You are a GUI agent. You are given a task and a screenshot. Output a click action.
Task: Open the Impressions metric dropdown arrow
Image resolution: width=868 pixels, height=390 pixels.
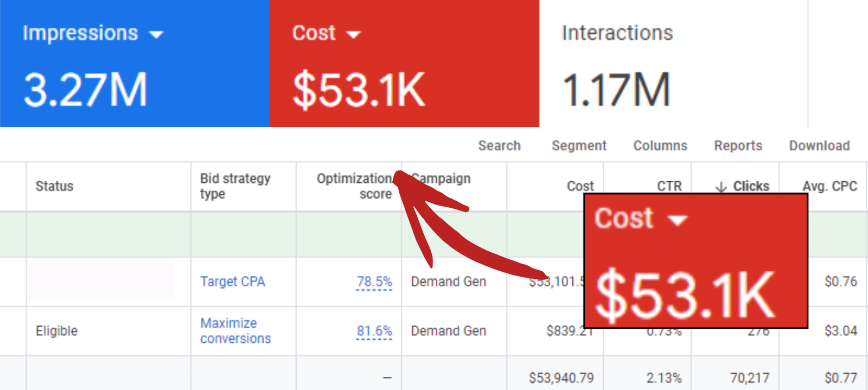point(156,35)
